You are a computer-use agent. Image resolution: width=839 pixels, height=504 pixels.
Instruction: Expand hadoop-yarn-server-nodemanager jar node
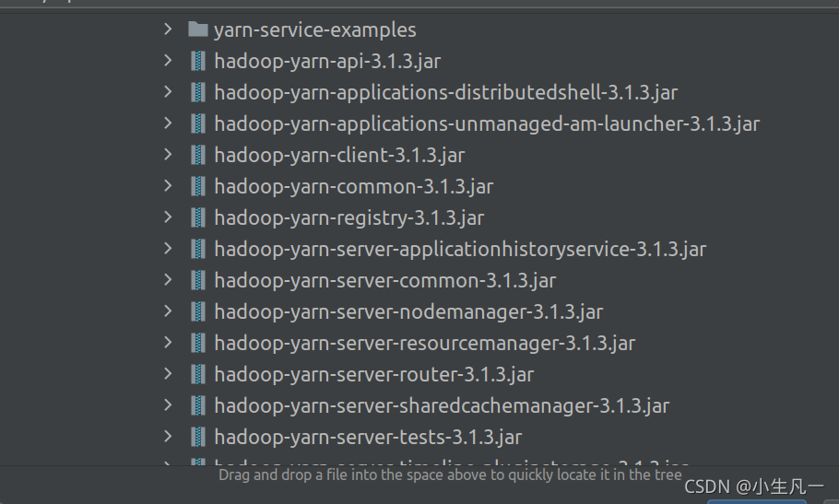point(168,311)
